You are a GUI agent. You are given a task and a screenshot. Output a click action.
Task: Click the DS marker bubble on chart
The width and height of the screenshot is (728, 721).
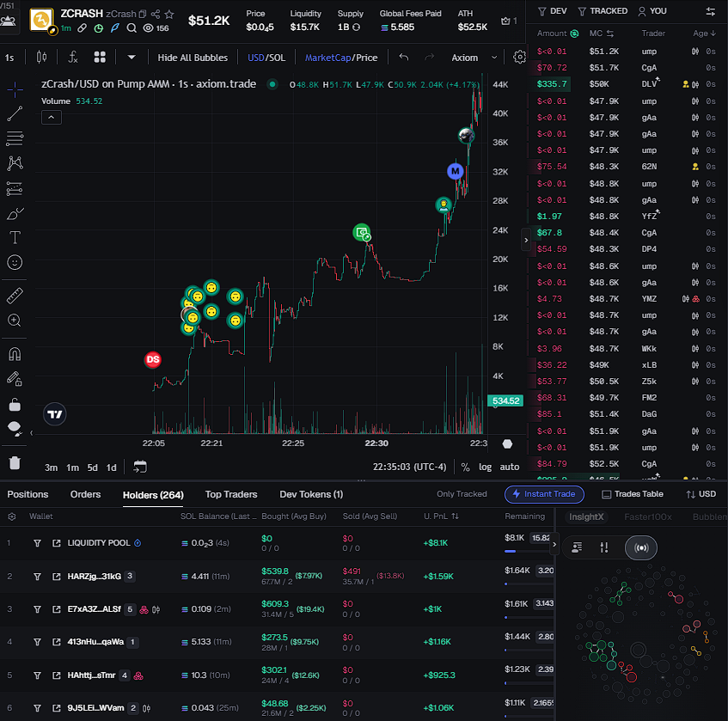(153, 359)
